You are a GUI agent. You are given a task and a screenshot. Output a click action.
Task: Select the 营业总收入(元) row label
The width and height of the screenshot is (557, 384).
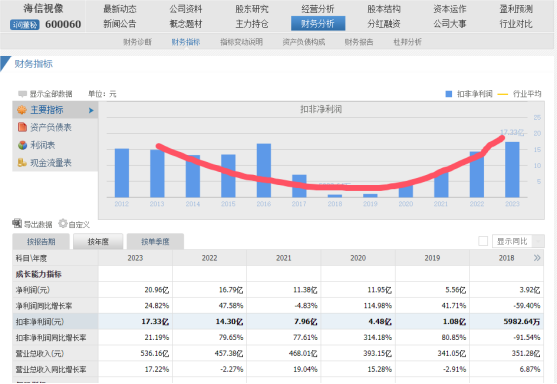coord(39,353)
